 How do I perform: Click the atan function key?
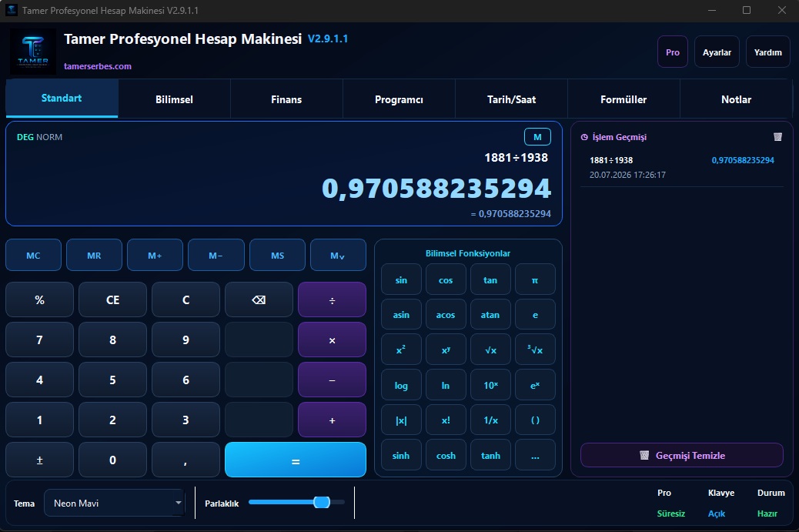pyautogui.click(x=490, y=315)
